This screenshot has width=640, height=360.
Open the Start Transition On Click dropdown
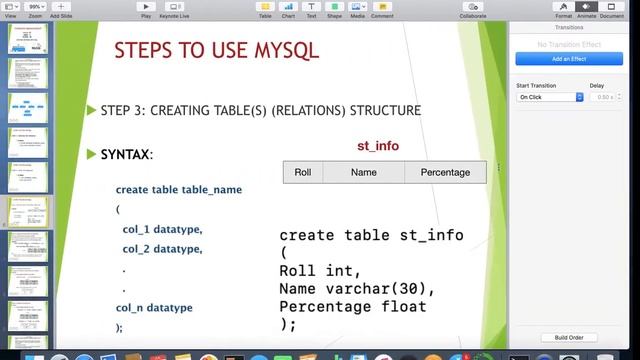[550, 97]
